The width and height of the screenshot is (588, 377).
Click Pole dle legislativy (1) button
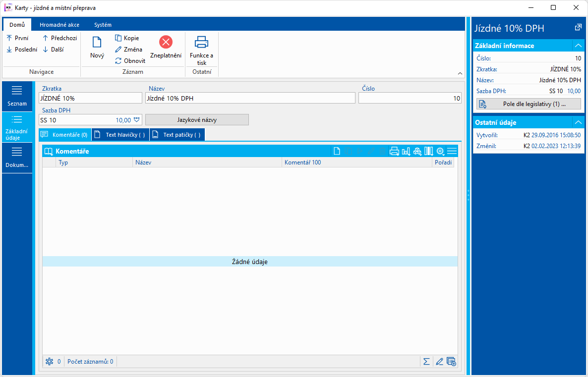[x=529, y=104]
